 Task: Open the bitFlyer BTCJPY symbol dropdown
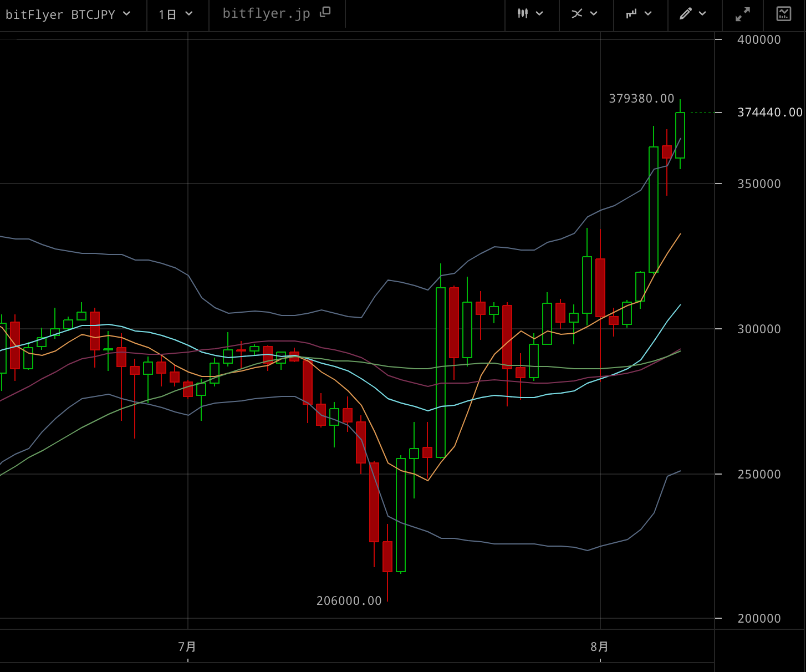(x=68, y=14)
